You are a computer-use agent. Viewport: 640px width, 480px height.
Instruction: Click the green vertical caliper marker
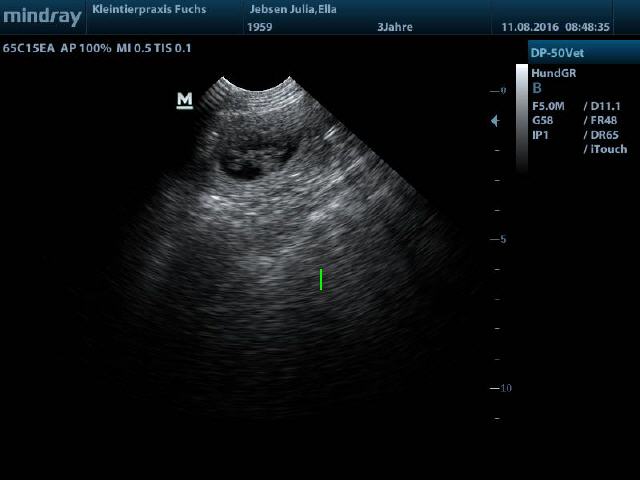click(321, 279)
